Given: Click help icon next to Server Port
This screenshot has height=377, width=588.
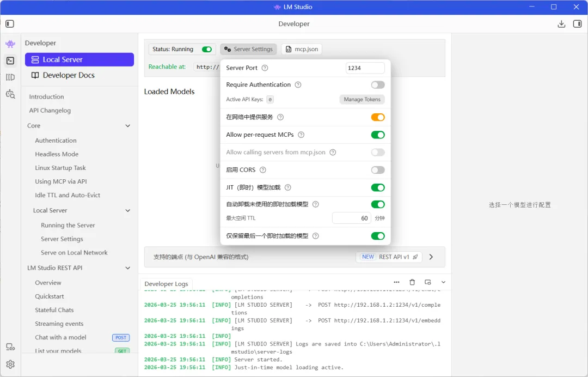Looking at the screenshot, I should (265, 68).
